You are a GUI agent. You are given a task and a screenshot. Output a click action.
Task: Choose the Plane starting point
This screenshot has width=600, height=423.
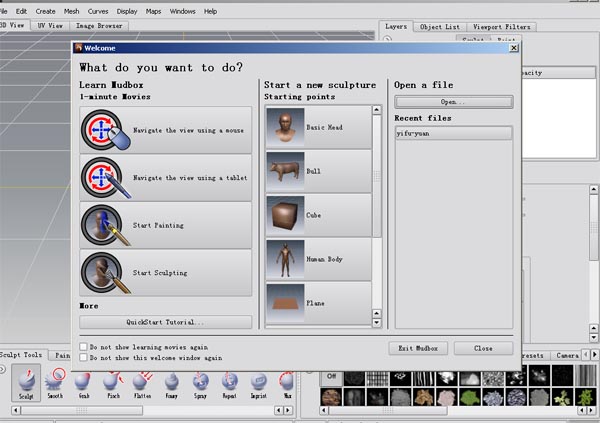[318, 303]
